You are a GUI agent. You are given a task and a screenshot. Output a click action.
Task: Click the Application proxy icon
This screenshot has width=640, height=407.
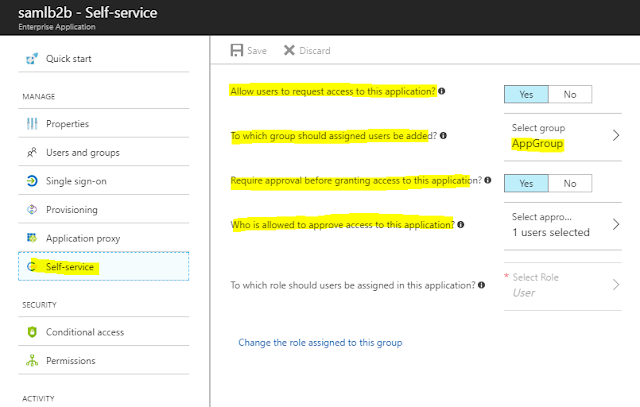tap(30, 238)
